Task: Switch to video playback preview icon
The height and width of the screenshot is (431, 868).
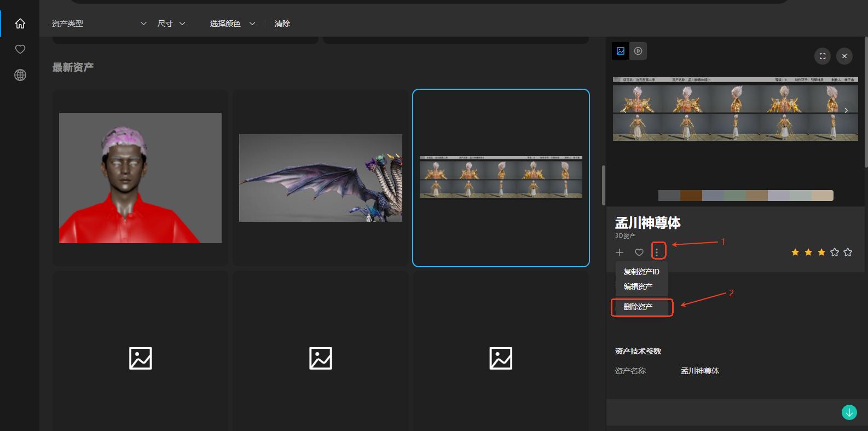Action: 638,51
